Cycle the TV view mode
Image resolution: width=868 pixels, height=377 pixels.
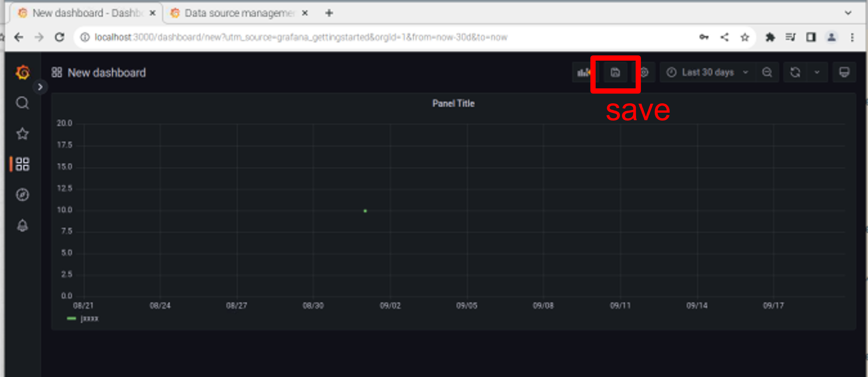point(844,72)
